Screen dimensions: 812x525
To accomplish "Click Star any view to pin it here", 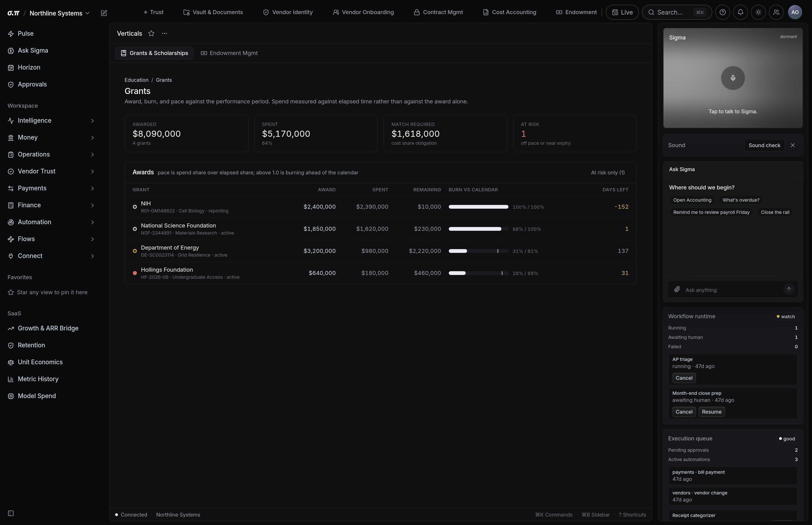I will pyautogui.click(x=48, y=292).
